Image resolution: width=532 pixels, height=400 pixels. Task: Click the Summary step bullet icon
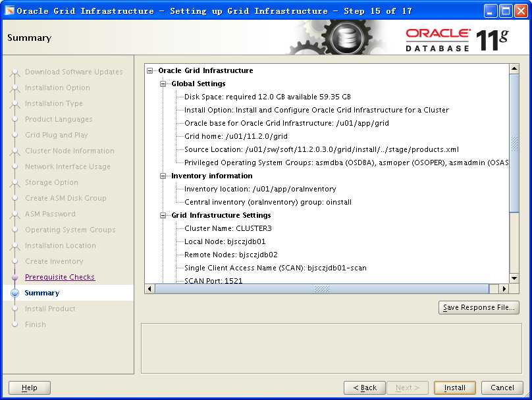point(14,293)
